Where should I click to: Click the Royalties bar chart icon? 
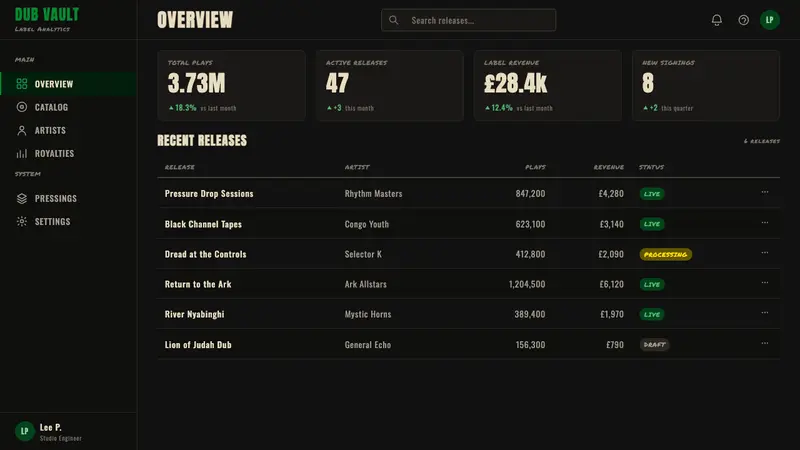[x=21, y=154]
